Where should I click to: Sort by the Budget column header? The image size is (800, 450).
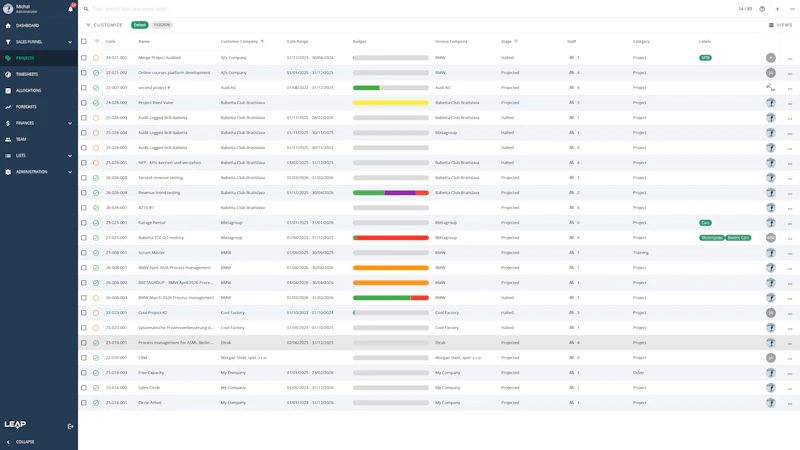click(x=359, y=41)
